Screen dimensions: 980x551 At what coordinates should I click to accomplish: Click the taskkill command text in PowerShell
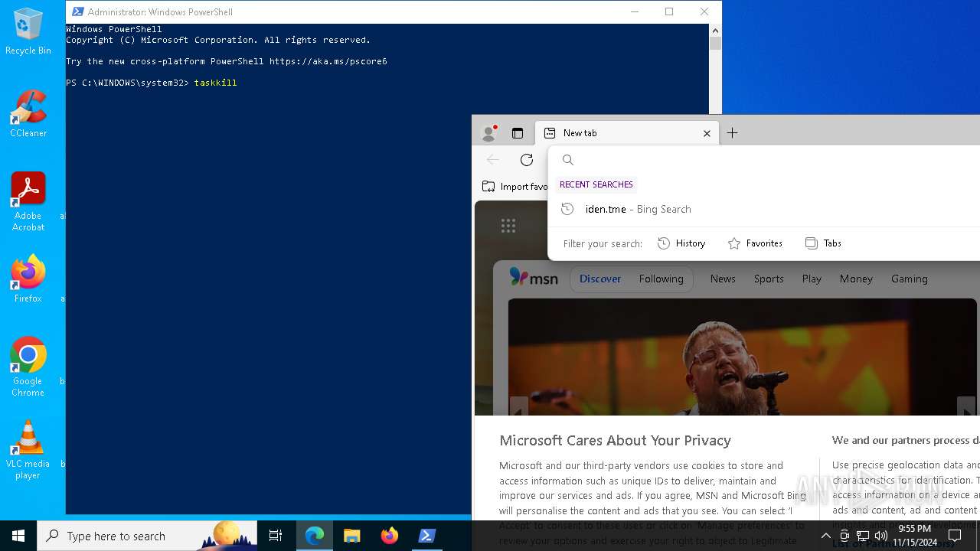215,83
